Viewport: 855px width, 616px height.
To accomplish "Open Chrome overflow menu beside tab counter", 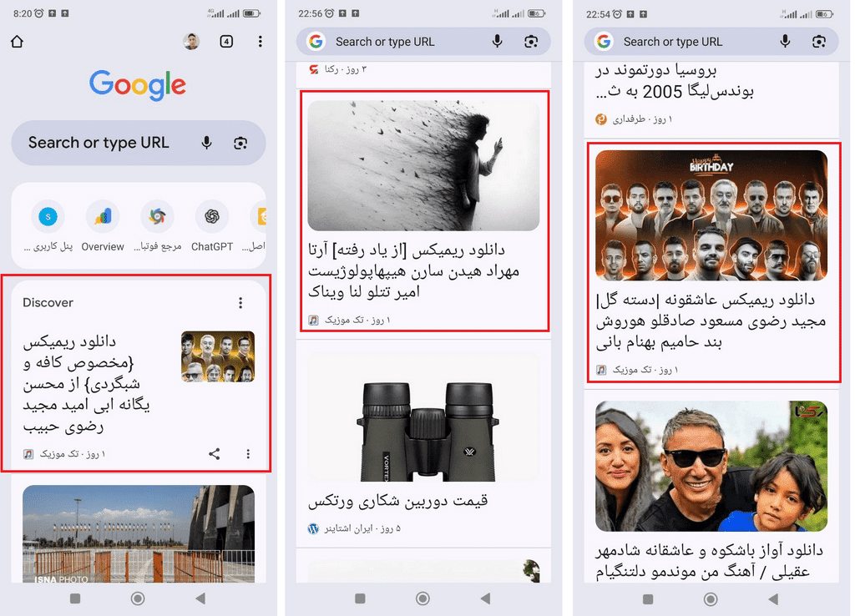I will pos(261,42).
